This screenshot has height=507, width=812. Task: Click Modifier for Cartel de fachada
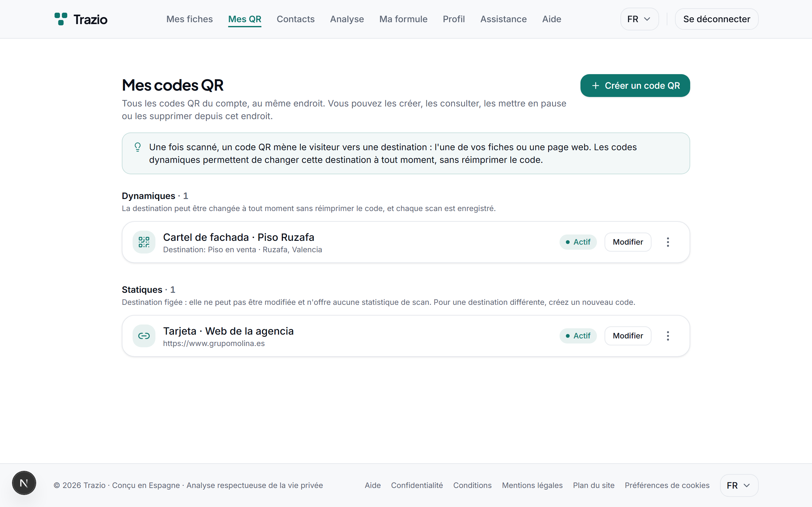(x=628, y=242)
